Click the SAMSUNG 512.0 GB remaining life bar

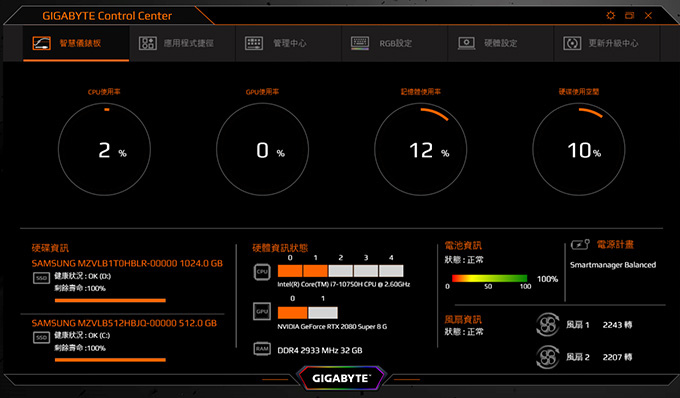click(110, 360)
